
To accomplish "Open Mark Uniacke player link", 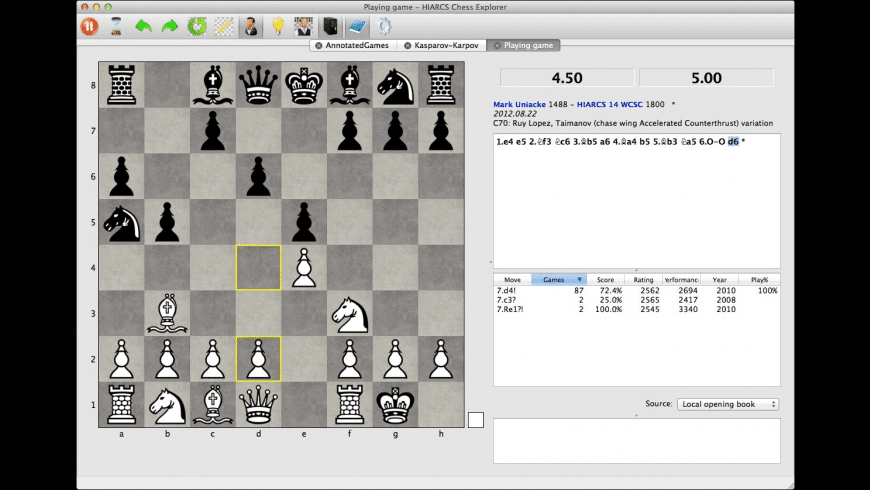I will 519,104.
